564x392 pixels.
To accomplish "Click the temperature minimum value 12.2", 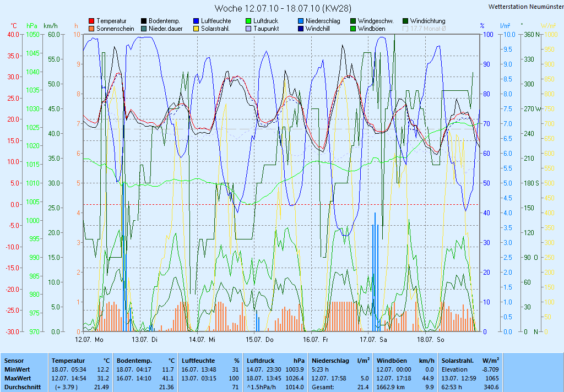I will point(103,370).
